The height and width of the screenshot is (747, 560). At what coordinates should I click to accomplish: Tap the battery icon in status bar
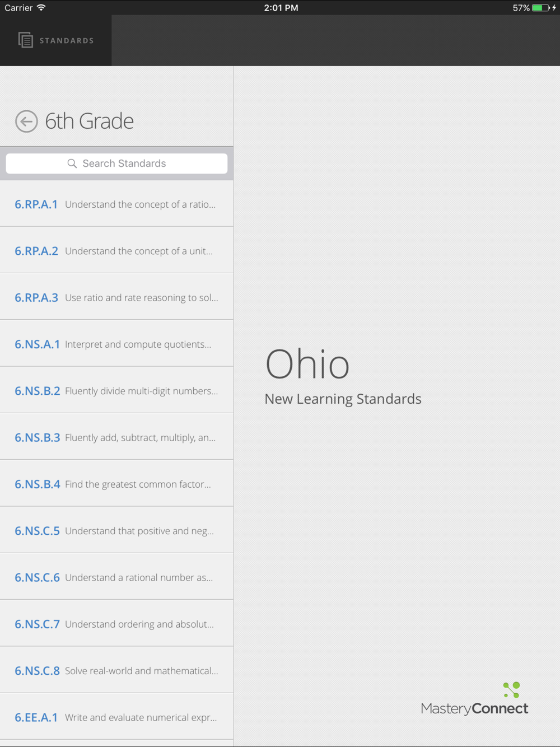click(x=540, y=8)
